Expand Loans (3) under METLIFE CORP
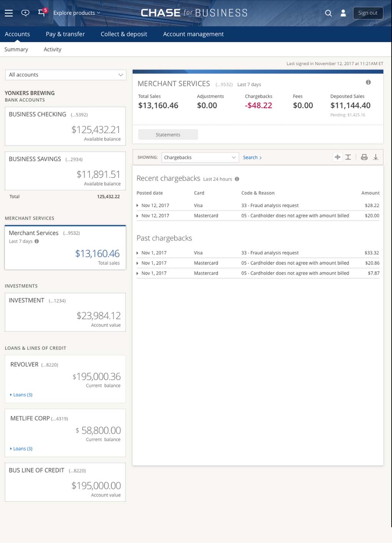Image resolution: width=392 pixels, height=543 pixels. click(x=22, y=449)
